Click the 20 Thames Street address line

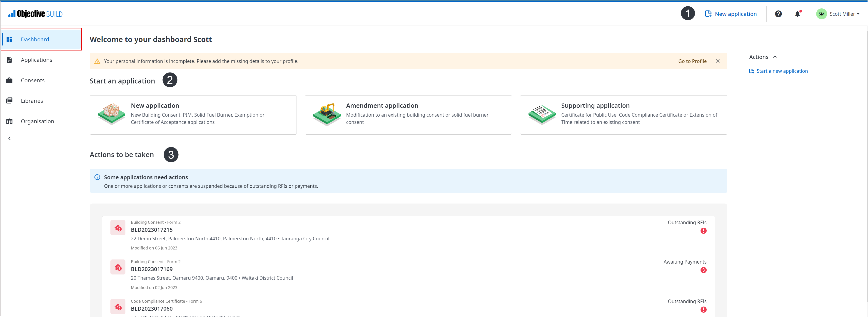click(x=212, y=278)
